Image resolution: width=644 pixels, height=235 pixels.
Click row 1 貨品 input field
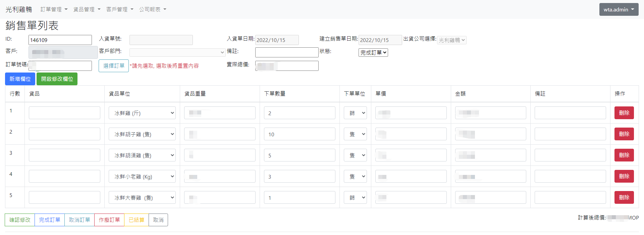[64, 113]
